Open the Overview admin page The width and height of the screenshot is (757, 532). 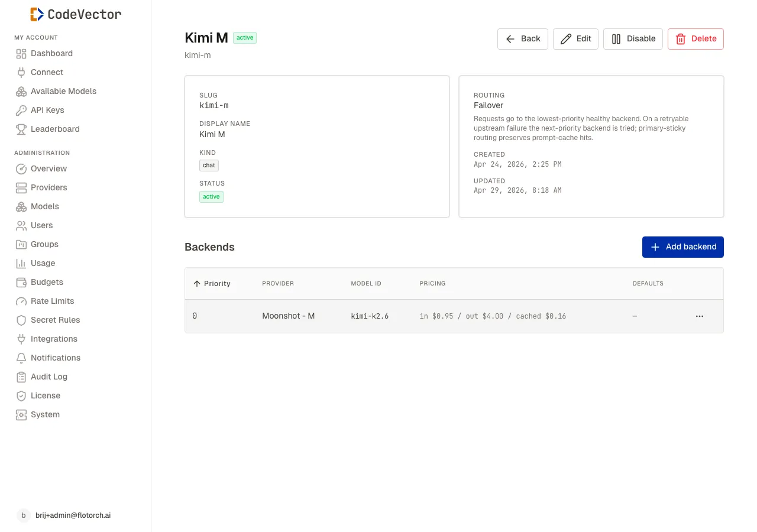(x=48, y=168)
